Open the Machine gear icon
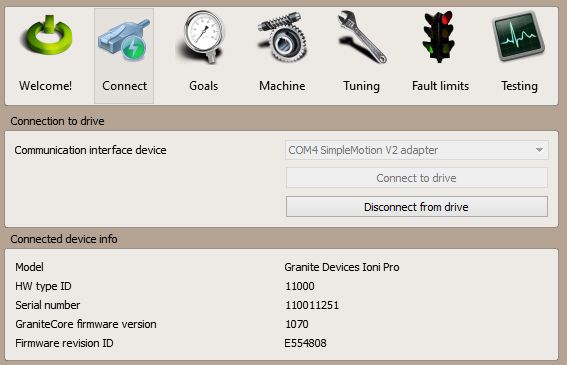The width and height of the screenshot is (567, 365). point(282,37)
